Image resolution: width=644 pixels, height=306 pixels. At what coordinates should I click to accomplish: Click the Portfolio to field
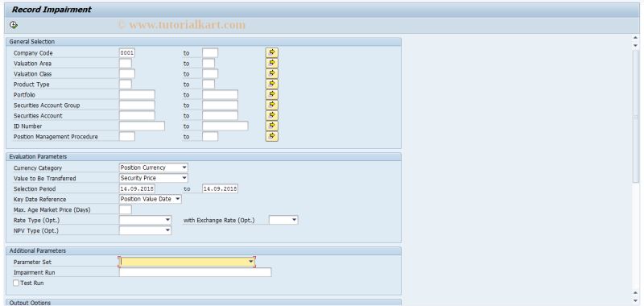(220, 94)
